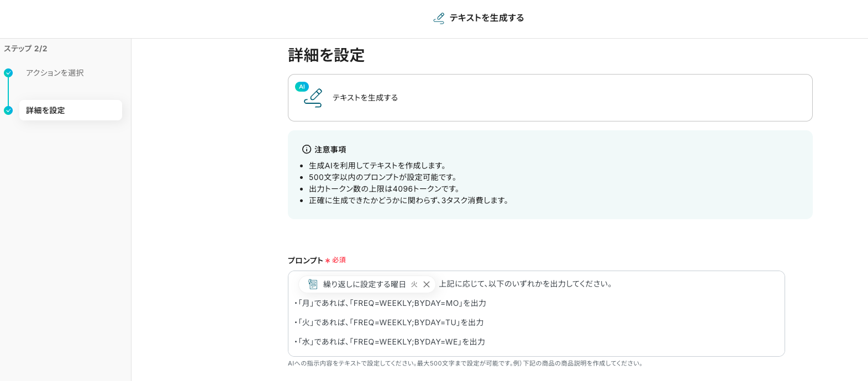Select the 詳細を設定 step
This screenshot has width=868, height=381.
pyautogui.click(x=71, y=110)
